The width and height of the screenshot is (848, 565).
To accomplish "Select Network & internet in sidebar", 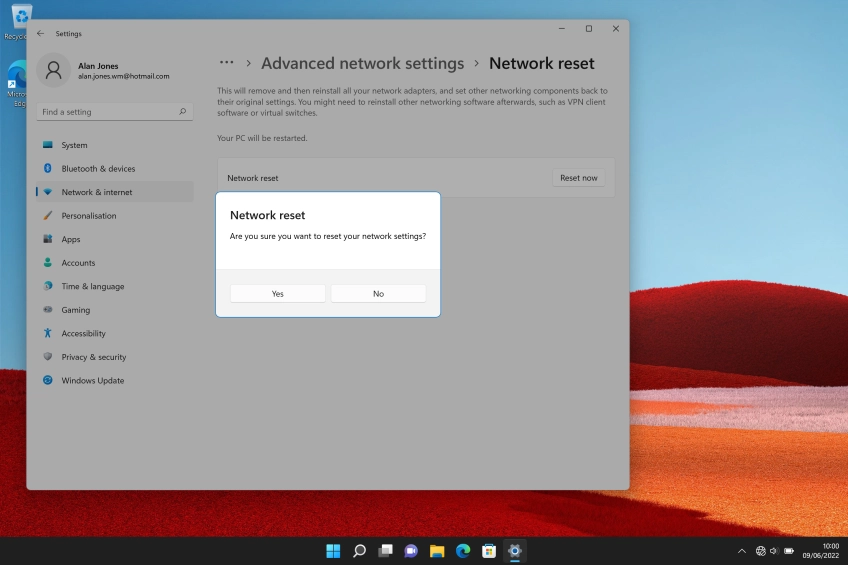I will [x=115, y=192].
